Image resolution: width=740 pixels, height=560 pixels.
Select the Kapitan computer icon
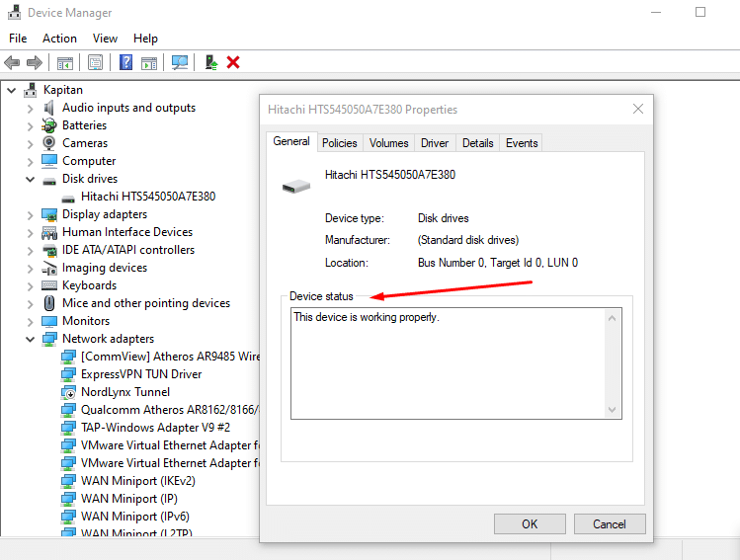(x=31, y=90)
